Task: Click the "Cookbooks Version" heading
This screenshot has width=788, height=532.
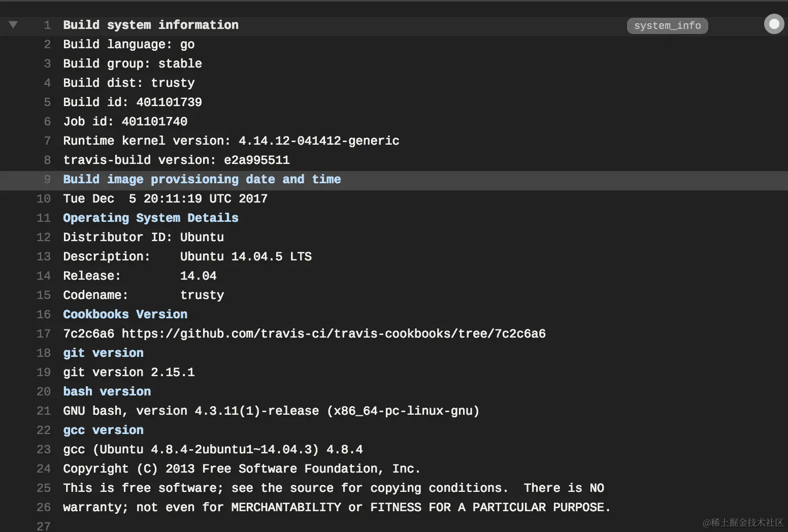Action: pos(125,314)
